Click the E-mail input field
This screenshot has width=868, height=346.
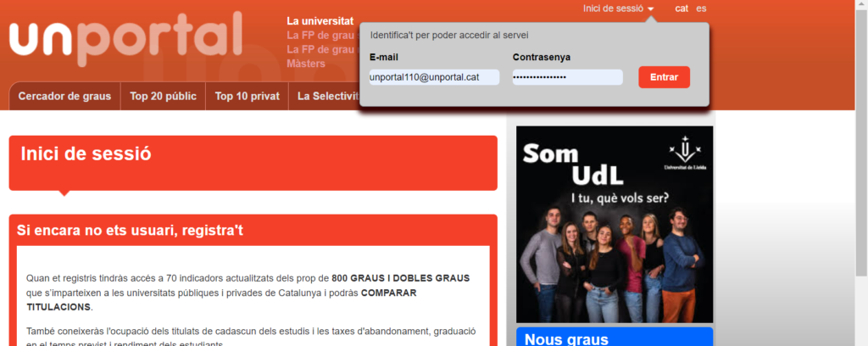click(x=436, y=77)
